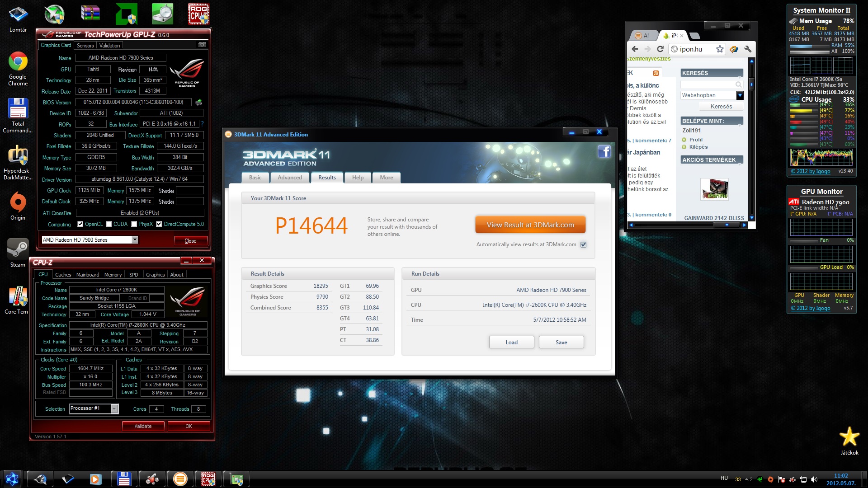Click the Load button in Run Details
The width and height of the screenshot is (868, 488).
click(x=512, y=343)
